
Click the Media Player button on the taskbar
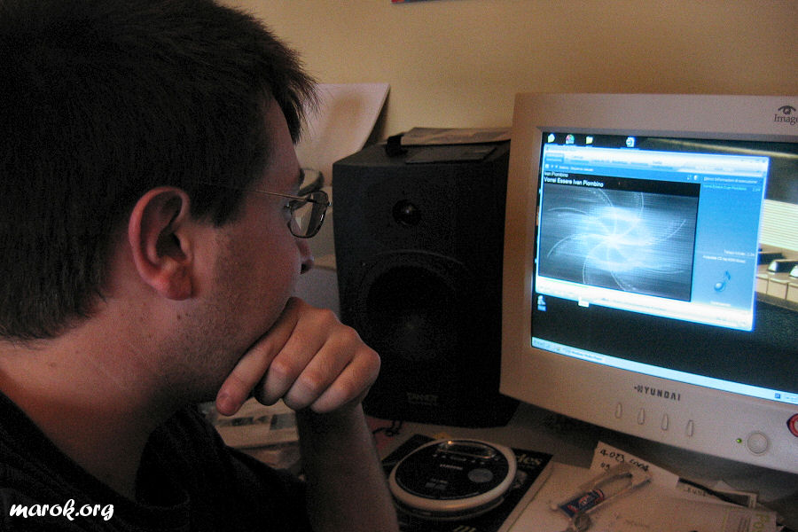pos(585,354)
